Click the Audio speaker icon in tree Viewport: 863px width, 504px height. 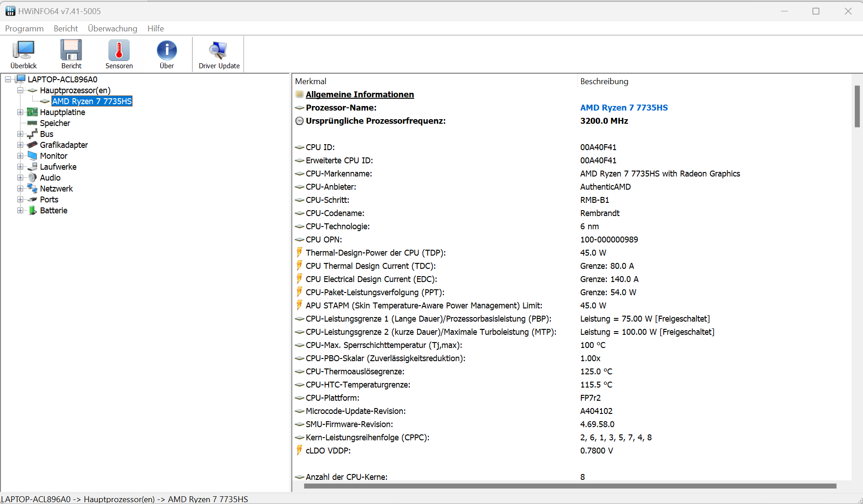32,178
